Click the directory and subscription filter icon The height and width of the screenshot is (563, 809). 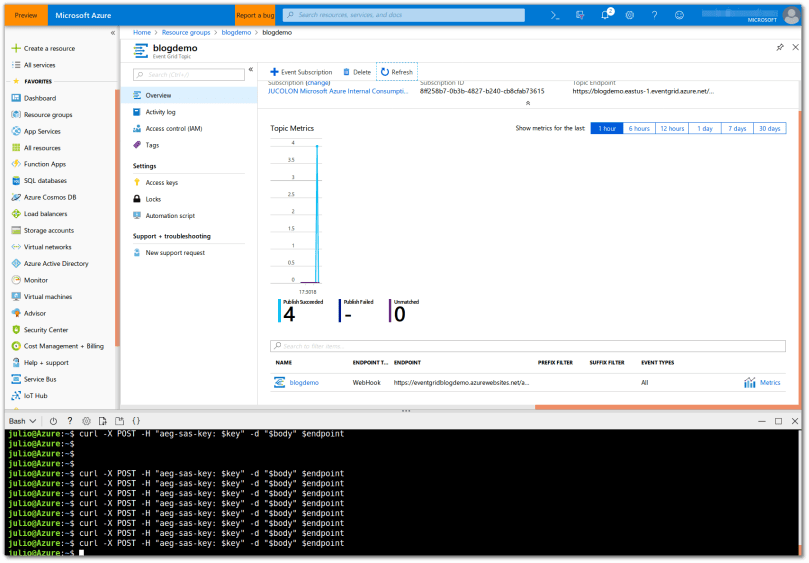pos(581,15)
